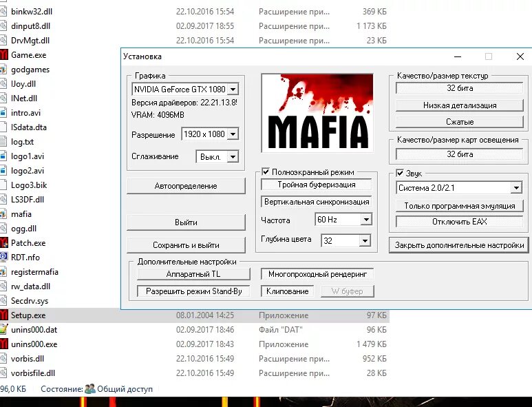Click the intro.avi video file icon
This screenshot has width=532, height=407.
pyautogui.click(x=3, y=112)
